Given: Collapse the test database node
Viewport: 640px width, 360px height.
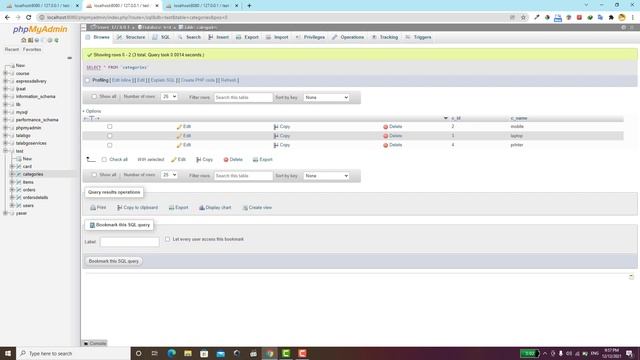Looking at the screenshot, I should pos(6,151).
